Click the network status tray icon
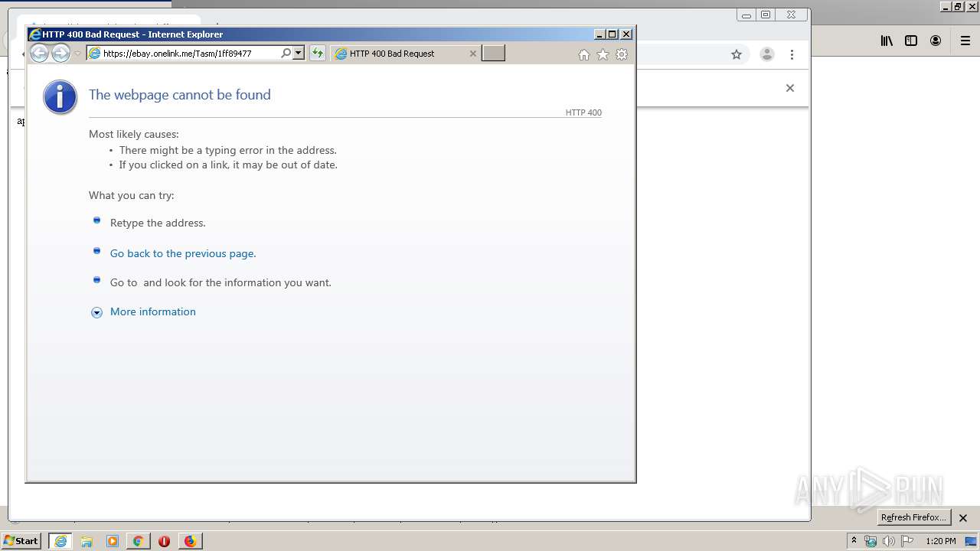This screenshot has width=980, height=551. (871, 541)
